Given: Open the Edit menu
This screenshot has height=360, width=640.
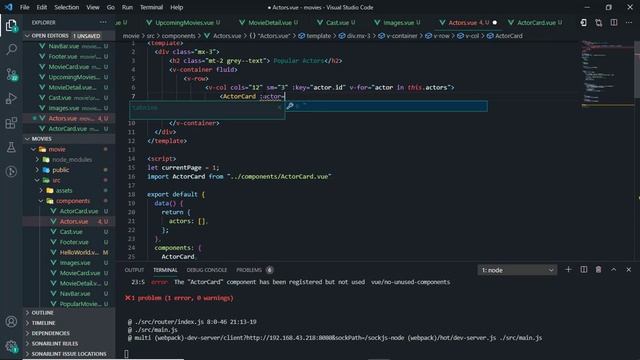Looking at the screenshot, I should 42,7.
